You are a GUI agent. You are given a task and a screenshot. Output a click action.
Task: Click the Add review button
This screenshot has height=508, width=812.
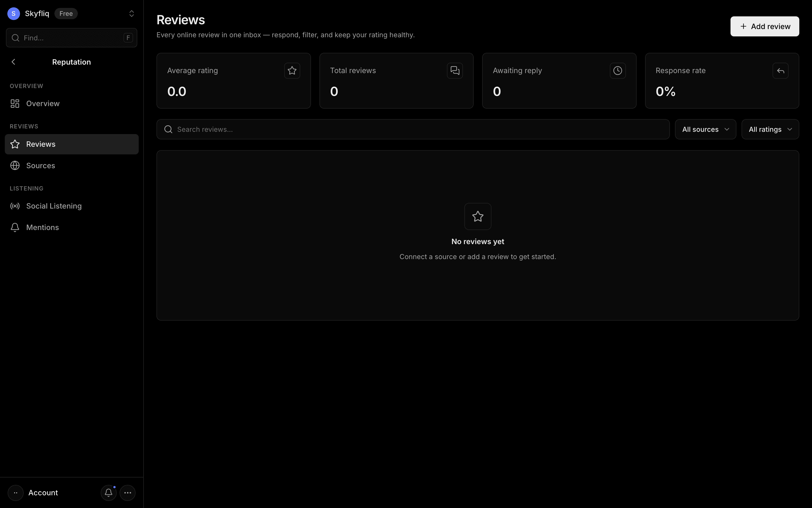(765, 26)
